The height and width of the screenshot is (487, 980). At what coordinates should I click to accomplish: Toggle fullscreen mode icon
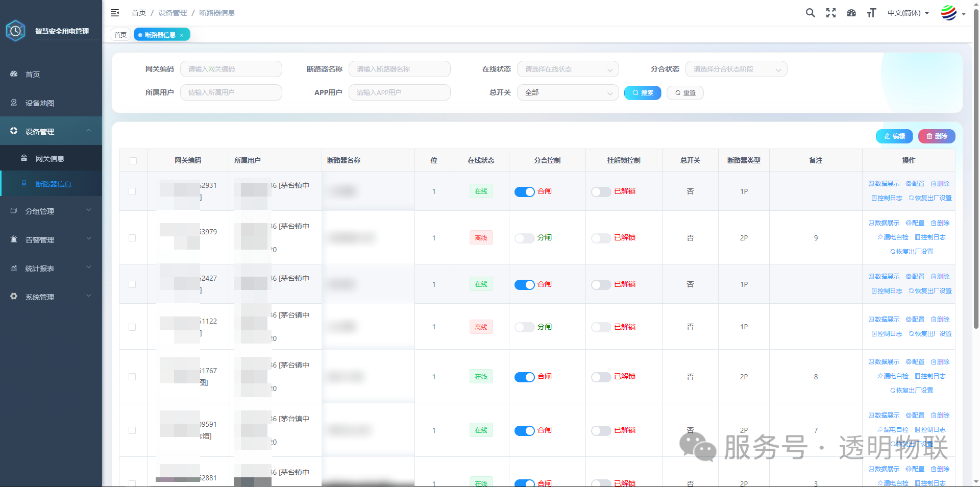[x=831, y=13]
